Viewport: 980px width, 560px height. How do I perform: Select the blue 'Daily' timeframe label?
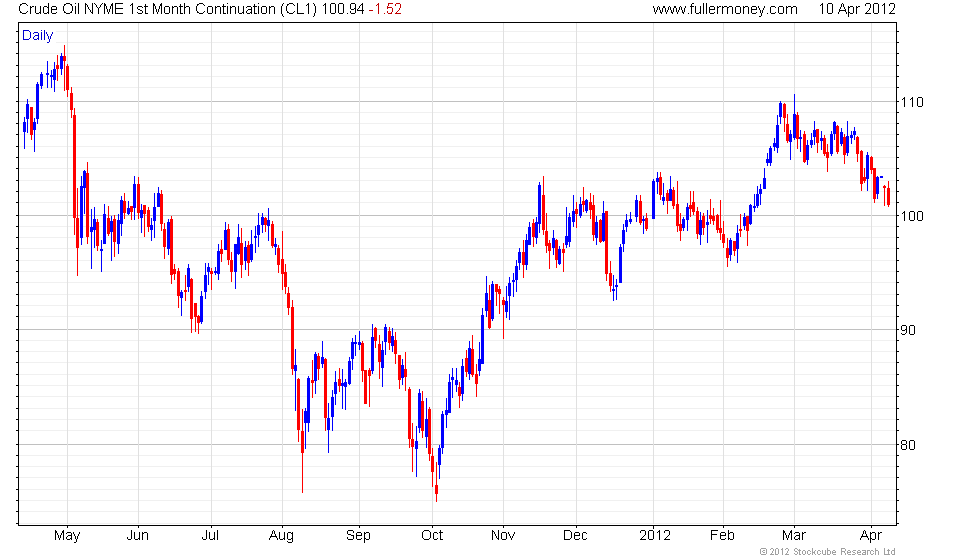[38, 36]
